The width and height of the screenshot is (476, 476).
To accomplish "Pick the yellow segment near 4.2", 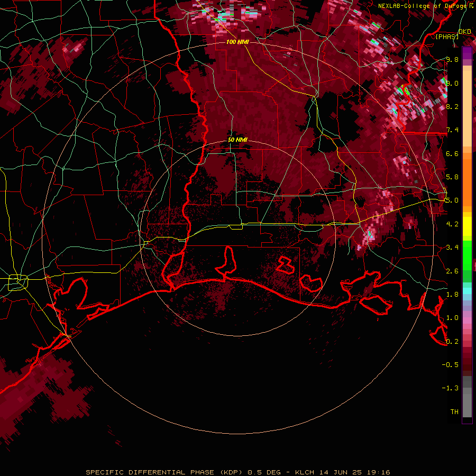I will click(x=467, y=226).
